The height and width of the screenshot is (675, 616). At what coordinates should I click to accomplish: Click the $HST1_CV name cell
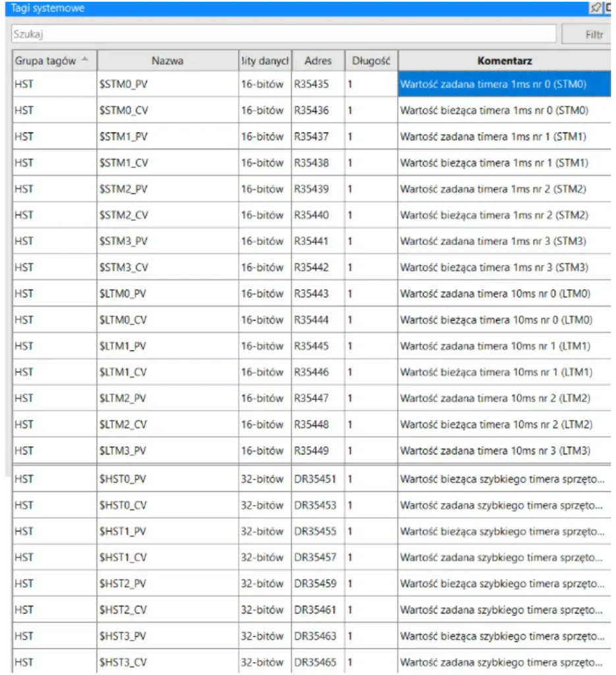pyautogui.click(x=168, y=558)
